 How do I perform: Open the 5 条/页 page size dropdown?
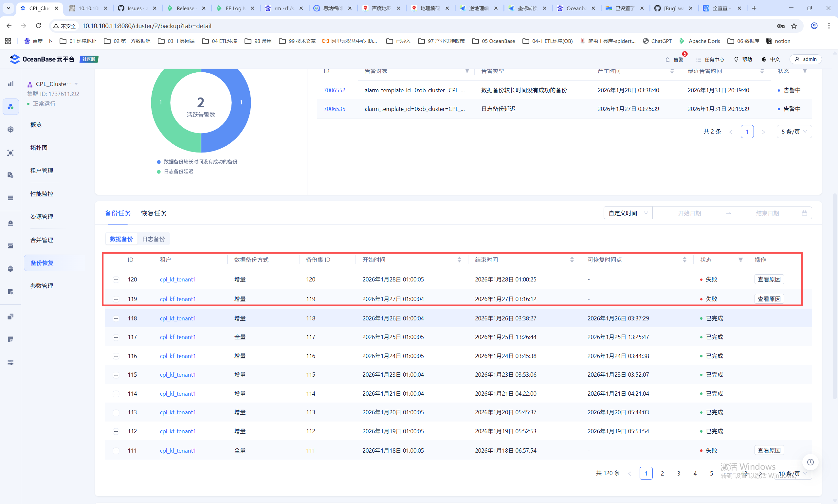click(x=794, y=132)
